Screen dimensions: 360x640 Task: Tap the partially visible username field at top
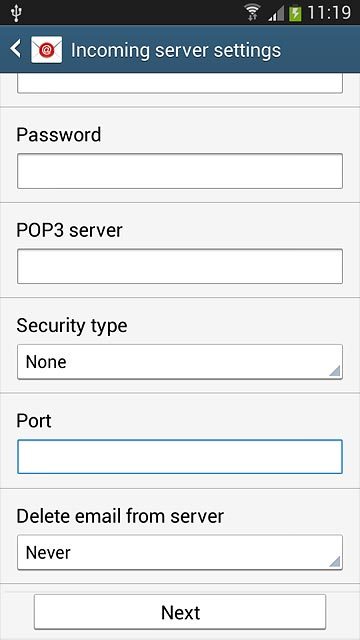180,83
